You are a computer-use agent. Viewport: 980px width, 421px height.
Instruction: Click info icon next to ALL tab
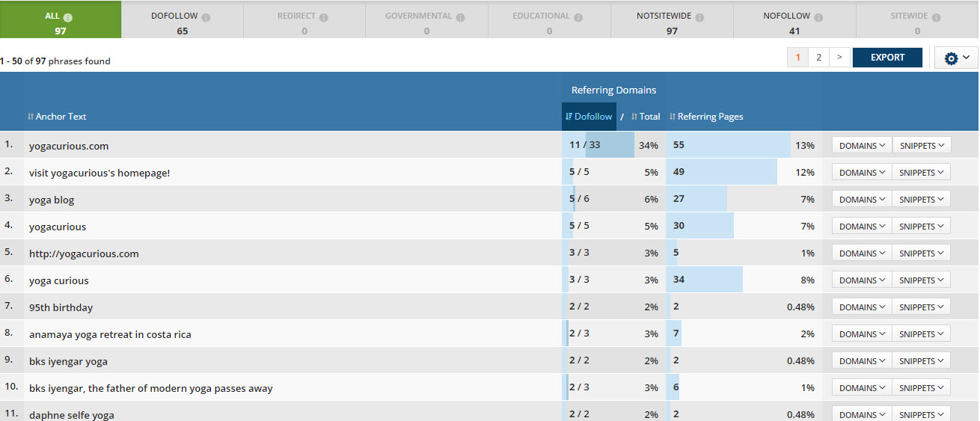[68, 17]
